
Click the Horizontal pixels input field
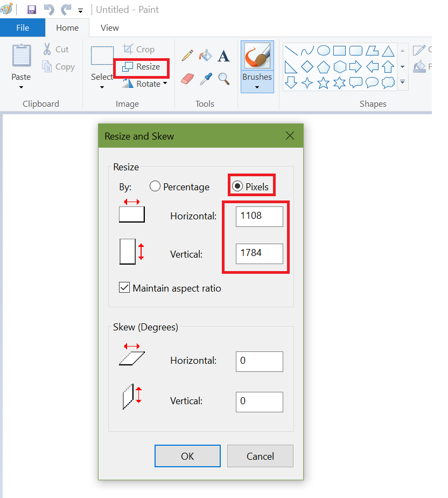click(x=259, y=216)
